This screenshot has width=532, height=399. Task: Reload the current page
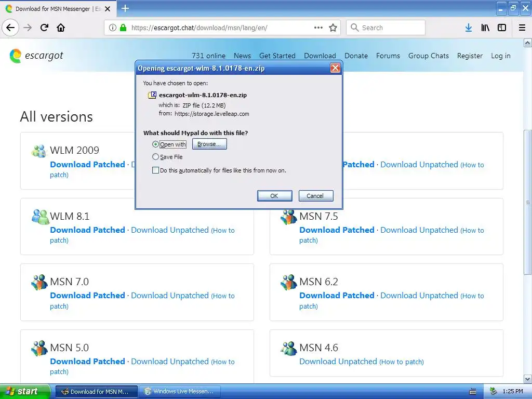point(44,28)
